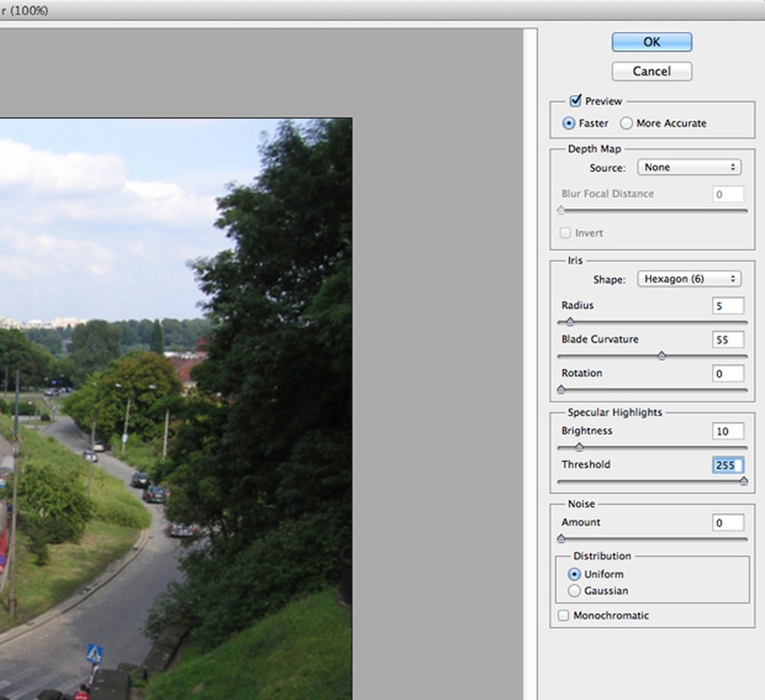This screenshot has width=765, height=700.
Task: Open the Depth Map Source dropdown
Action: click(x=689, y=167)
